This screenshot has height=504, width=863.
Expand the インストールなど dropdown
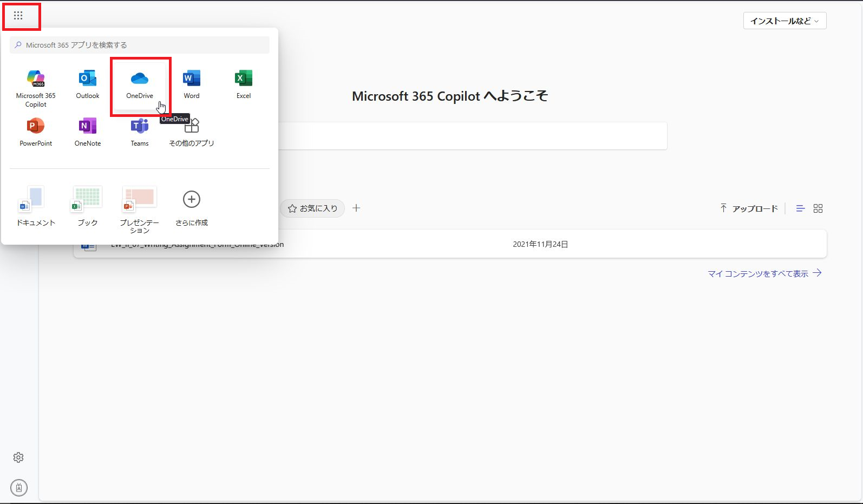click(784, 21)
